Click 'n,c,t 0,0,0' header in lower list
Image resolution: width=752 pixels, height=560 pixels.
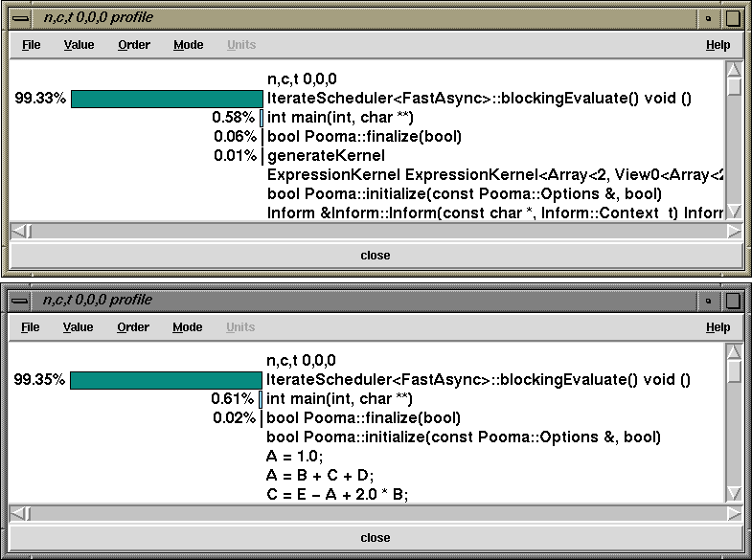pos(301,360)
